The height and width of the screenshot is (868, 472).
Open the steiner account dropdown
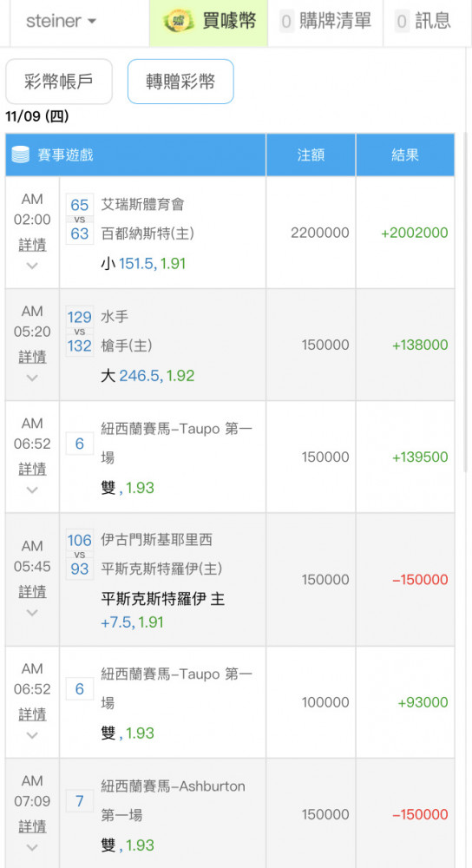pos(61,23)
